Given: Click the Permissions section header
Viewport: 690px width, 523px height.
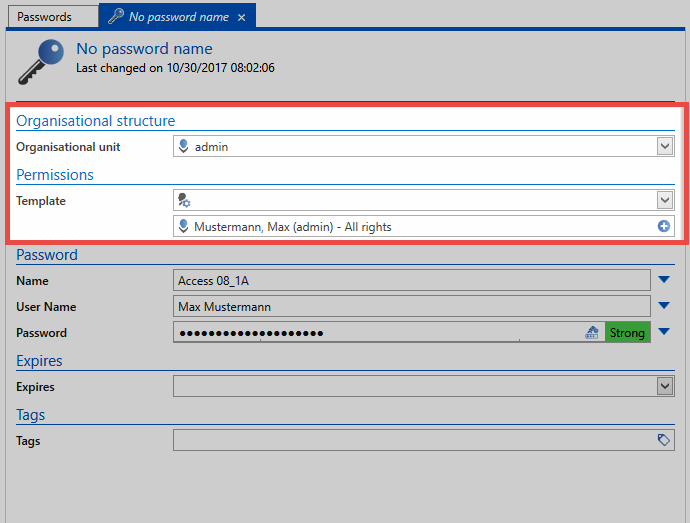Looking at the screenshot, I should [55, 175].
